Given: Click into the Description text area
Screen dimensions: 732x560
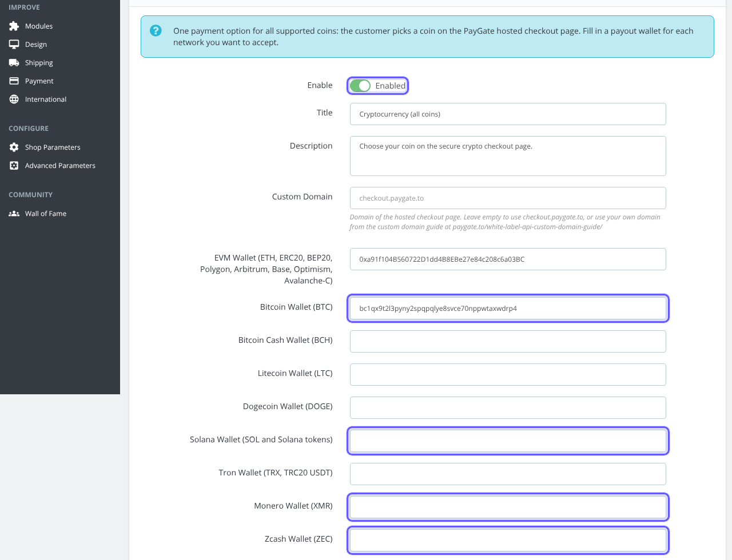Looking at the screenshot, I should coord(508,156).
